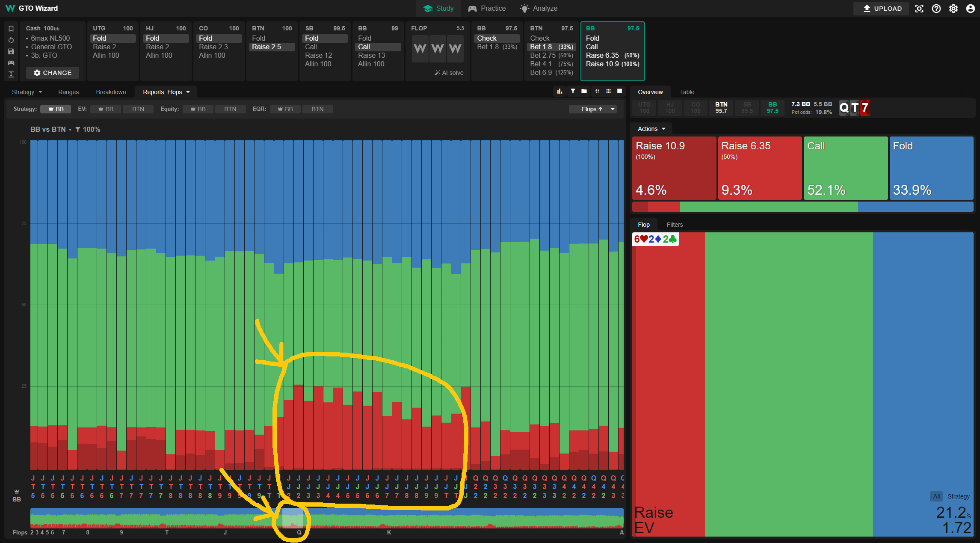
Task: Click the screenshot capture icon in the top bar
Action: [x=919, y=9]
